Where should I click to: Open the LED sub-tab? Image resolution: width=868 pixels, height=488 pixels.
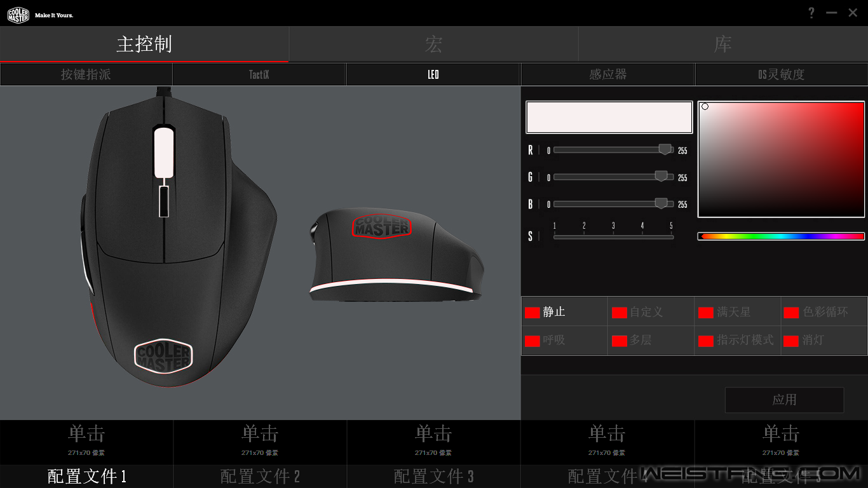(433, 74)
